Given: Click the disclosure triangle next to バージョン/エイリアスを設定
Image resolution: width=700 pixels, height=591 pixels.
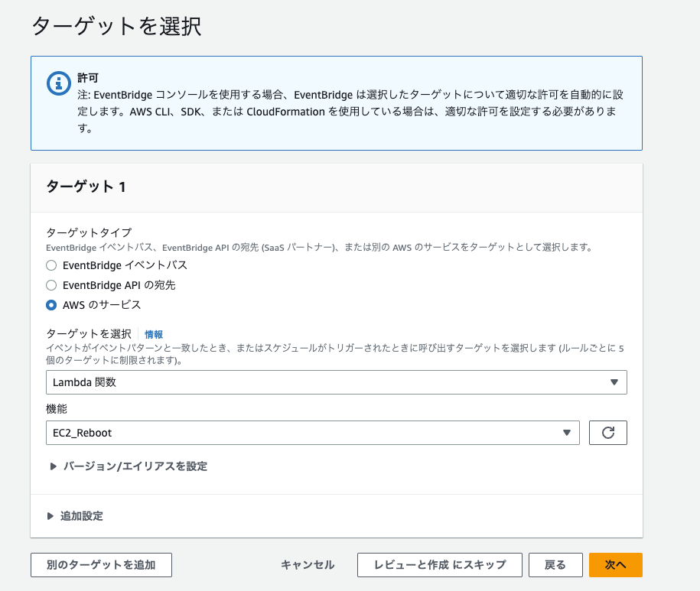Looking at the screenshot, I should 50,466.
